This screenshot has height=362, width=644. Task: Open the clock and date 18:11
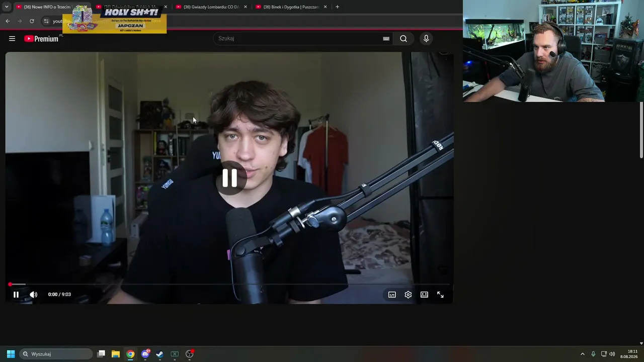point(629,354)
